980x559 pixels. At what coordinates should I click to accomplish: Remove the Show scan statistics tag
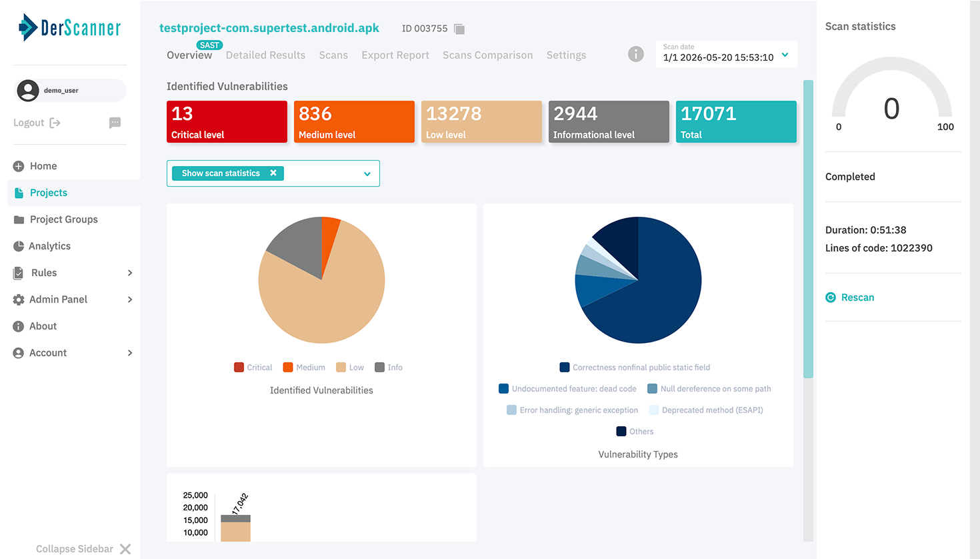click(273, 173)
